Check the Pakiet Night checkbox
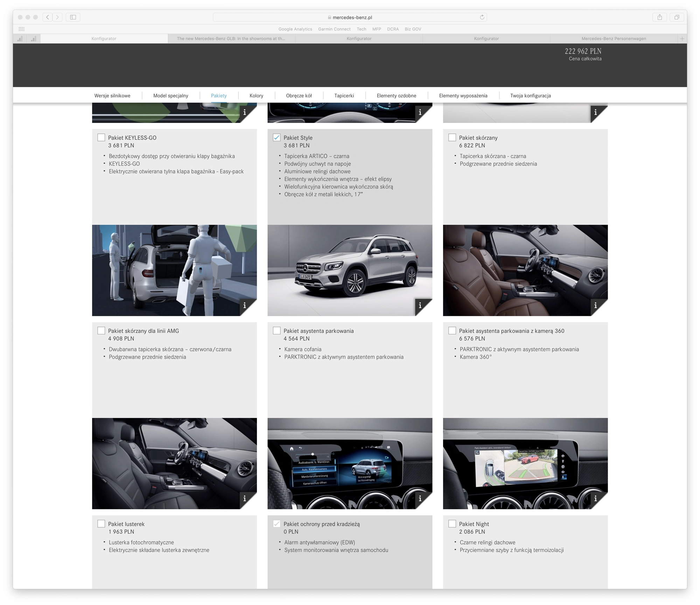The width and height of the screenshot is (700, 605). [452, 524]
